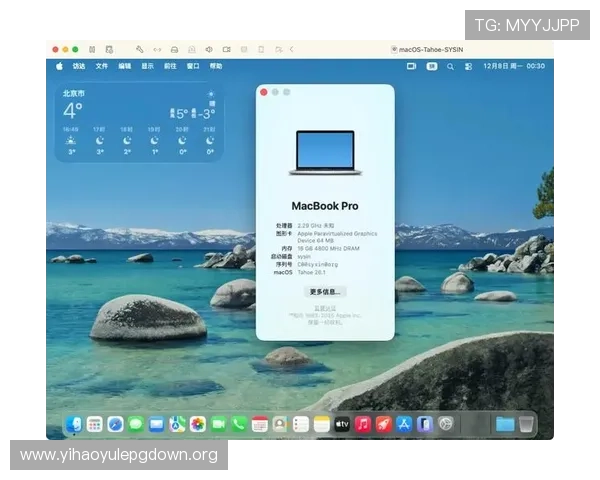600x480 pixels.
Task: Open the snapshots icon in the VMware toolbar
Action: point(109,49)
